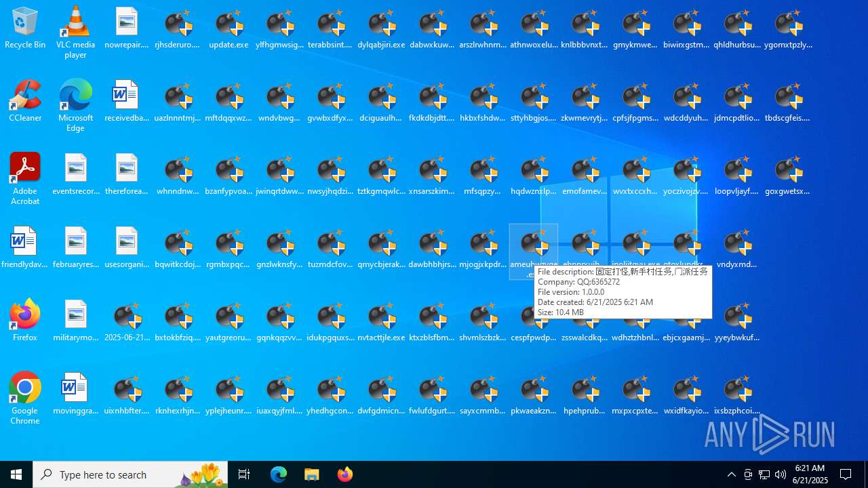This screenshot has height=488, width=868.
Task: Select the februaryres image file
Action: (75, 248)
